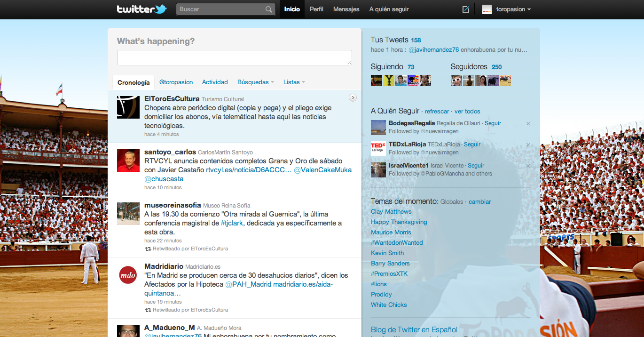This screenshot has width=644, height=337.
Task: Change trending topics location with cambiar
Action: tap(479, 202)
